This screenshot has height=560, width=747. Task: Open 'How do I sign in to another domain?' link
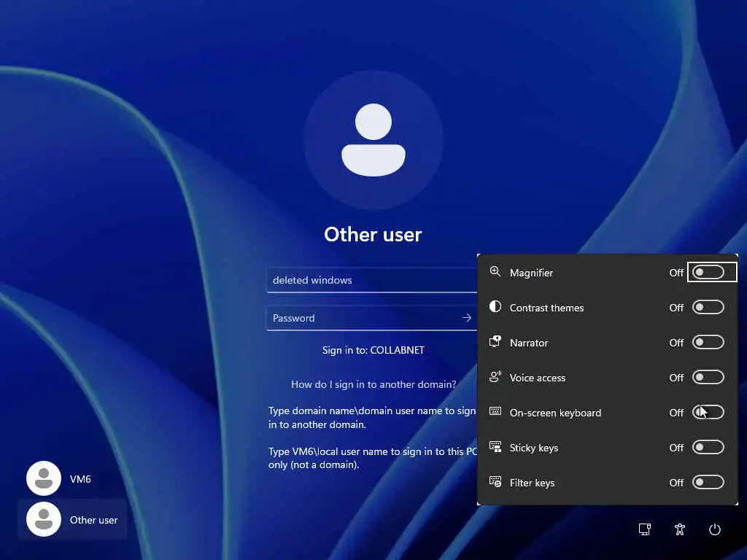[373, 384]
